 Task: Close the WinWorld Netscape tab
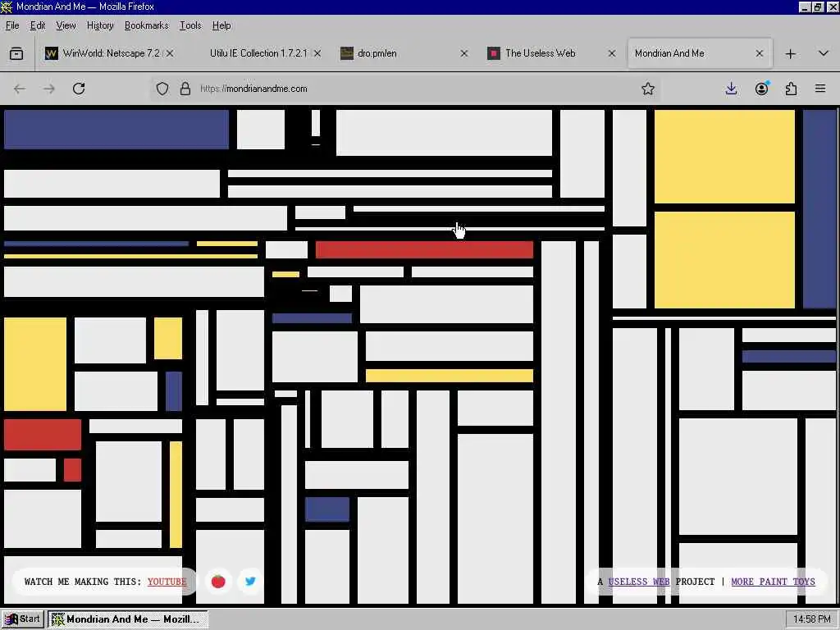click(x=170, y=53)
